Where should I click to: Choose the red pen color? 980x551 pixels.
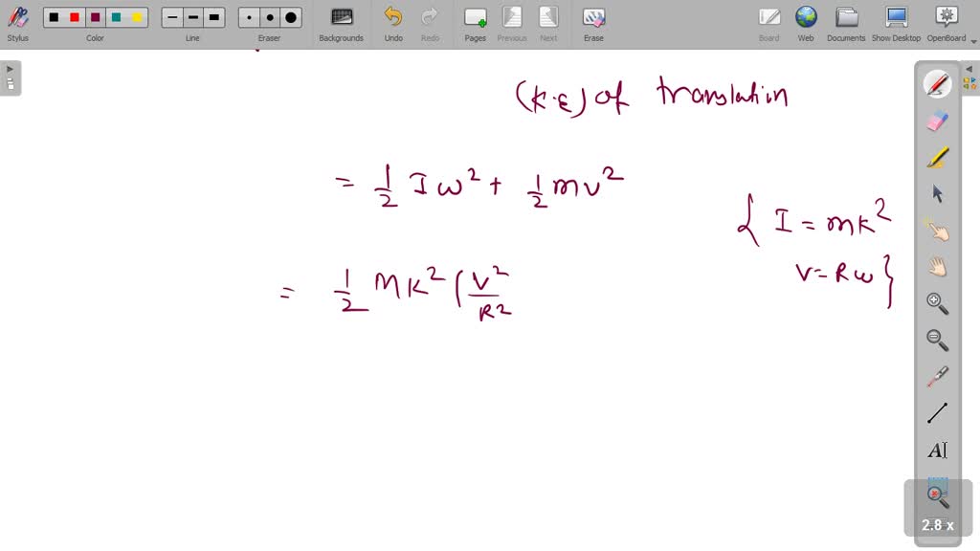[x=75, y=17]
